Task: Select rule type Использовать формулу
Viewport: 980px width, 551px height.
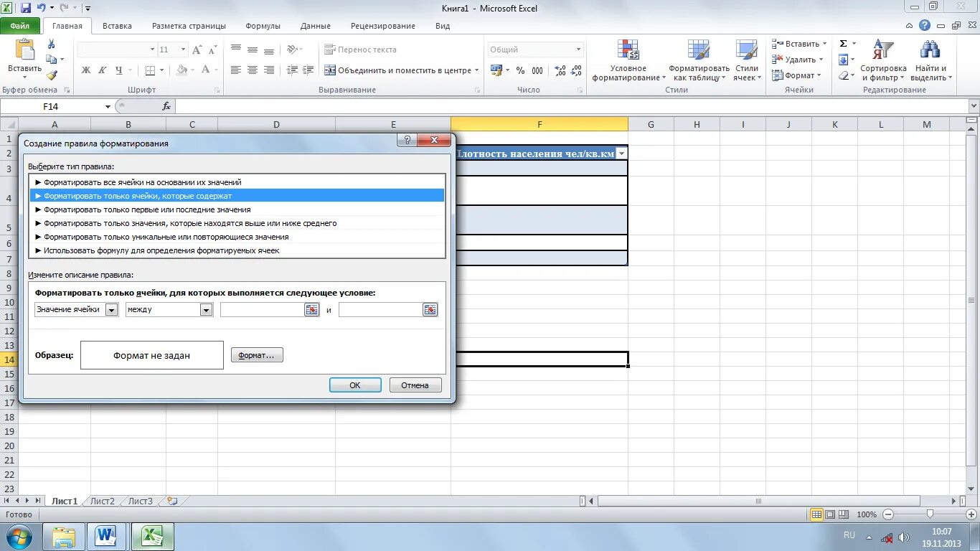Action: 237,250
